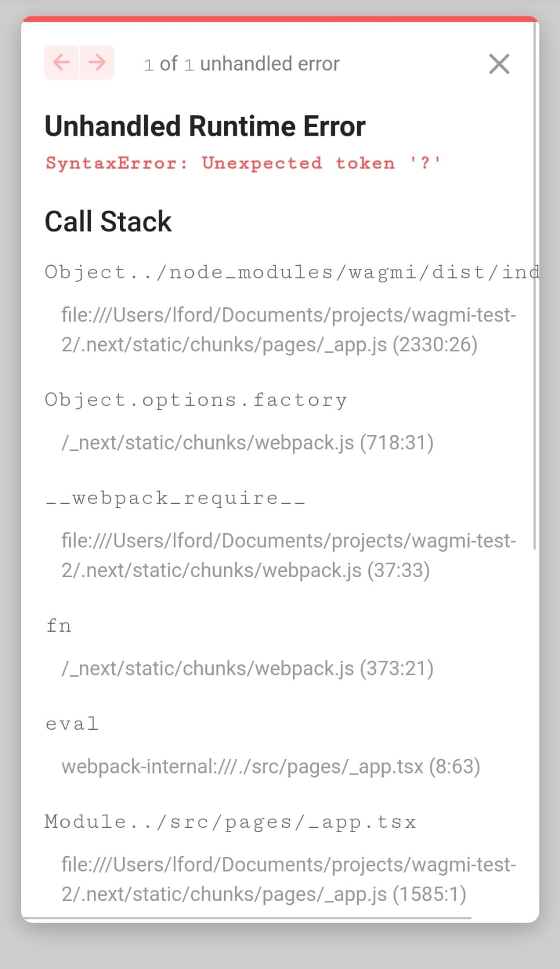The width and height of the screenshot is (560, 969).
Task: Click the _app.js file path link
Action: [288, 329]
